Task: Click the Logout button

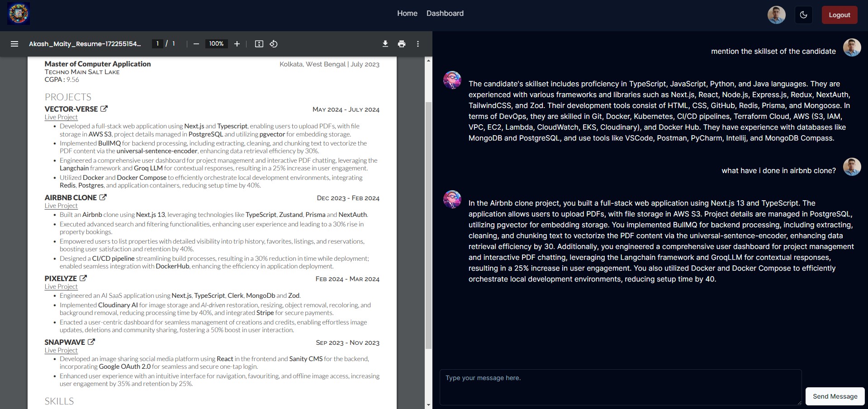Action: coord(840,15)
